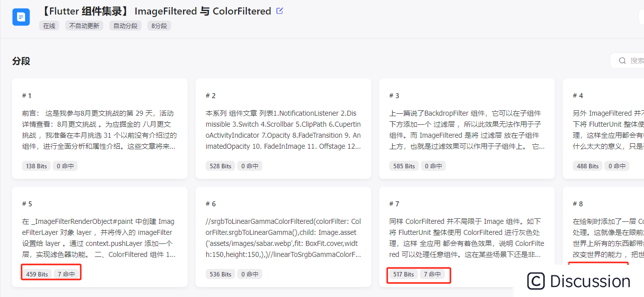Click text starting 前言: 这是我参与8月更文挑战
The width and height of the screenshot is (644, 297).
click(100, 130)
